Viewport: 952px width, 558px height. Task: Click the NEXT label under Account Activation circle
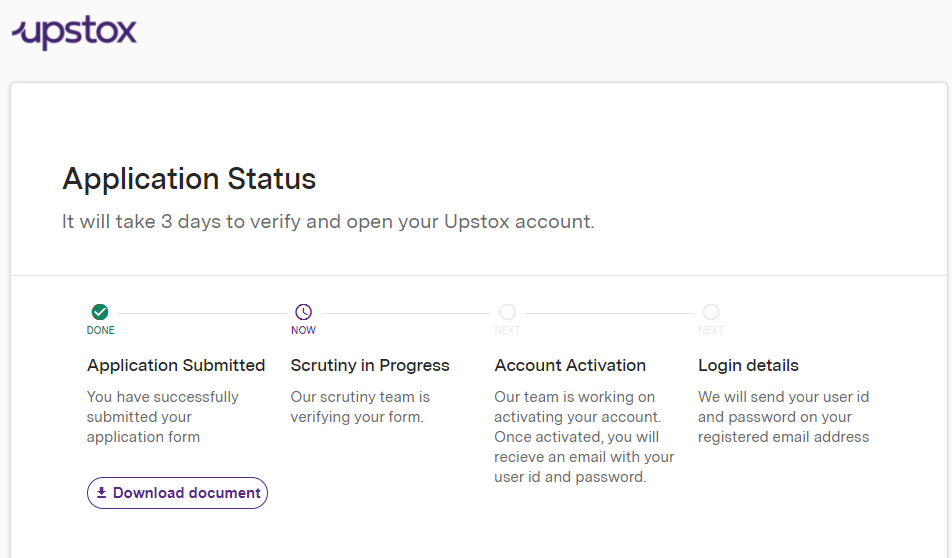pyautogui.click(x=507, y=330)
